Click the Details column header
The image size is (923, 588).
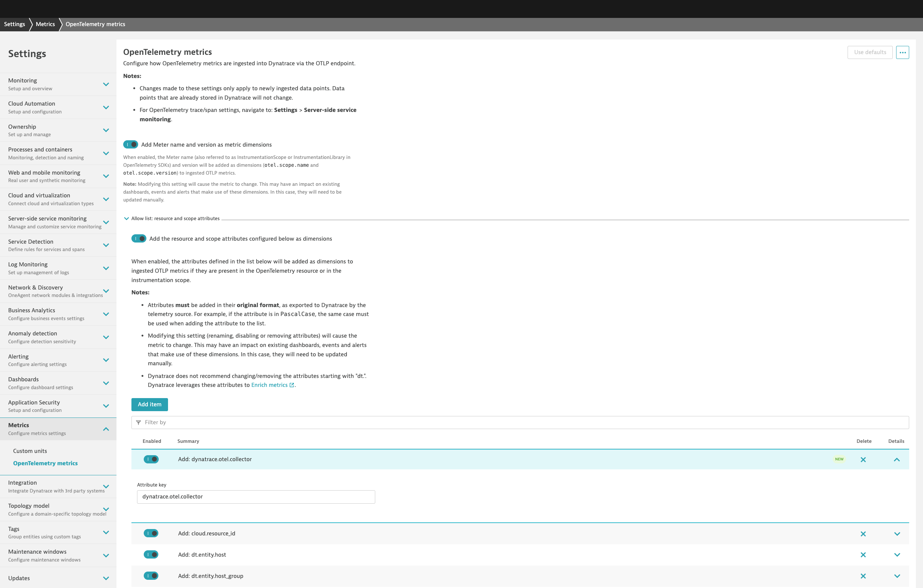pyautogui.click(x=896, y=441)
